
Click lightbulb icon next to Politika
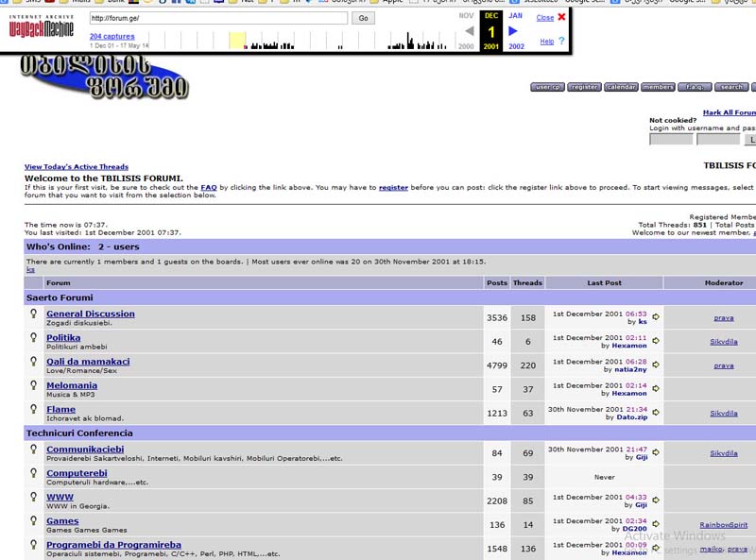[x=33, y=337]
